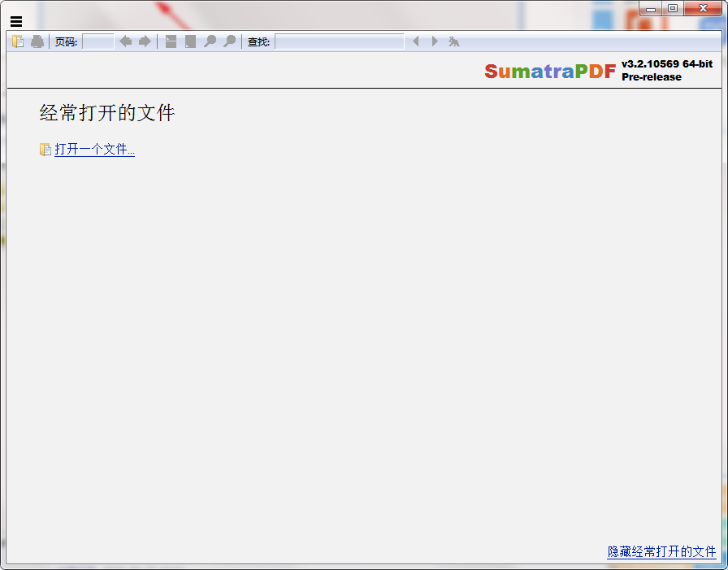Focus the page number (页码) field
The height and width of the screenshot is (570, 728).
click(x=98, y=41)
